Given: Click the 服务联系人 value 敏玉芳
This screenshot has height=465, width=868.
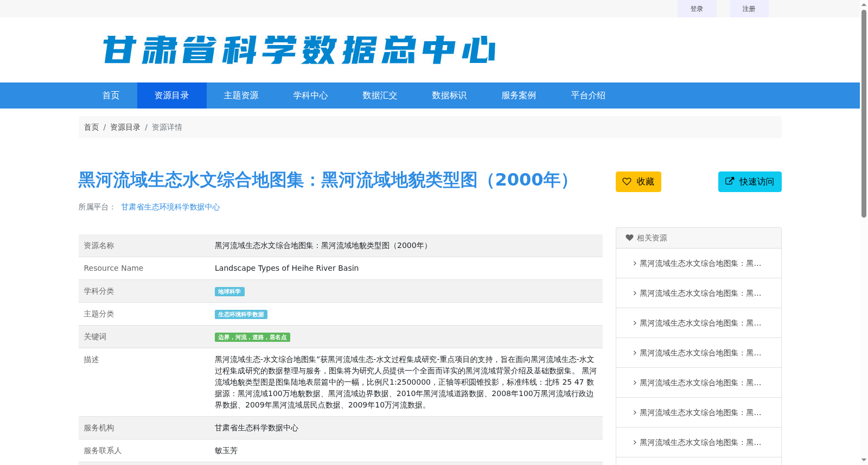Looking at the screenshot, I should click(x=226, y=450).
